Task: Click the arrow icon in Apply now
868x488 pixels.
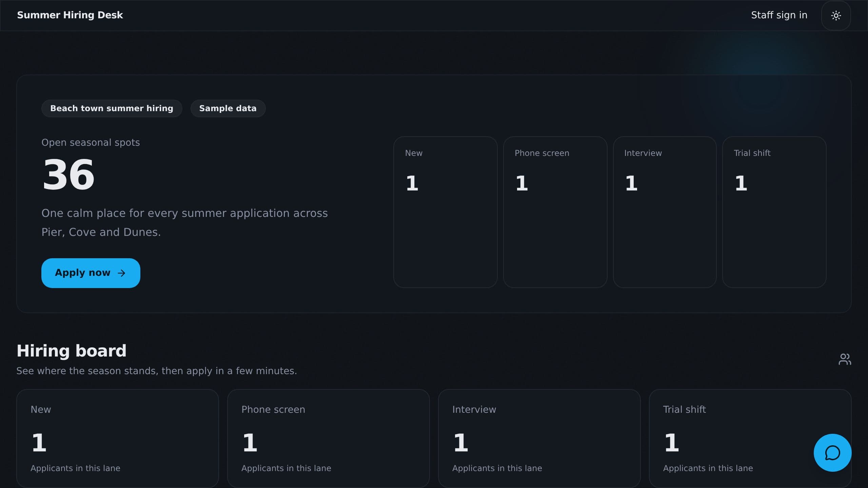Action: point(121,273)
